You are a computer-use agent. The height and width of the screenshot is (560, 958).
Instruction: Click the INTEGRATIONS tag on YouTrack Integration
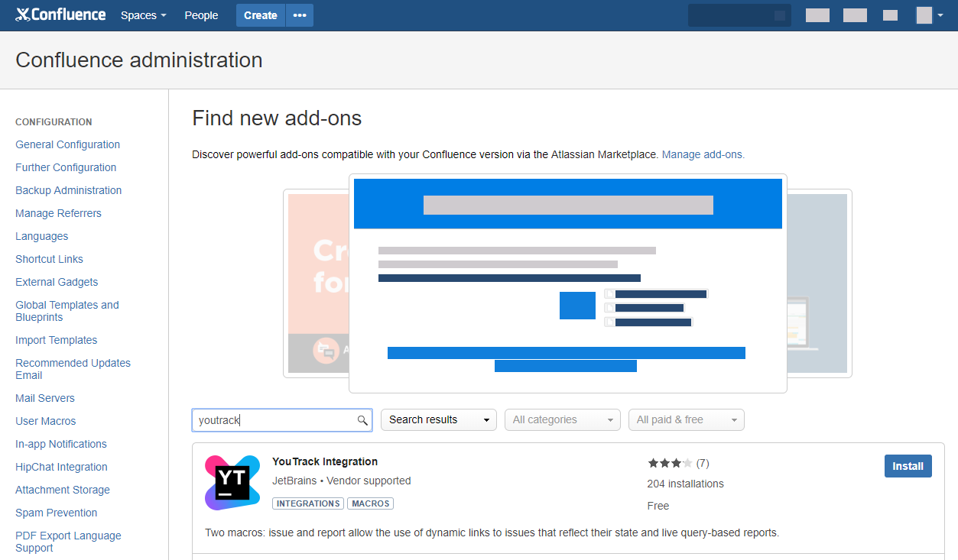coord(307,503)
